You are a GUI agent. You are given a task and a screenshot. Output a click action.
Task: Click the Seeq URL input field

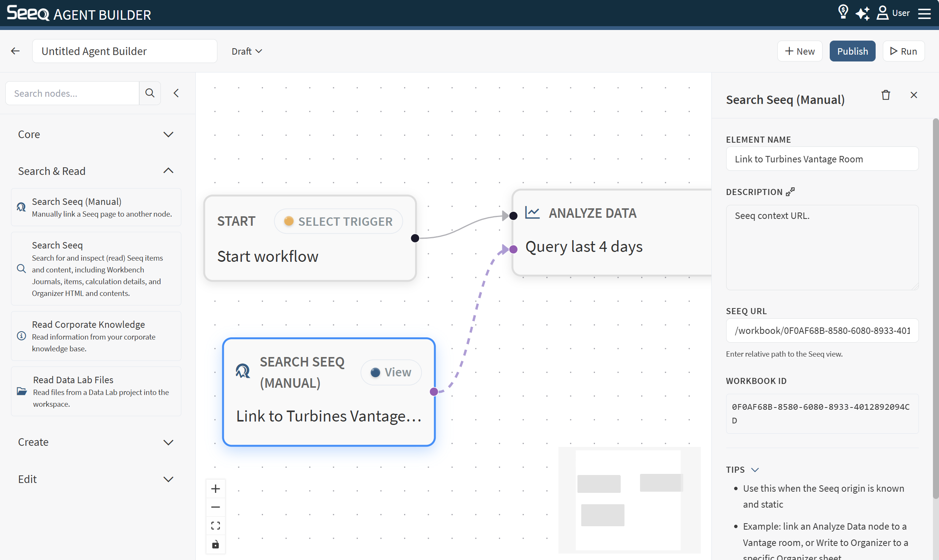(822, 330)
